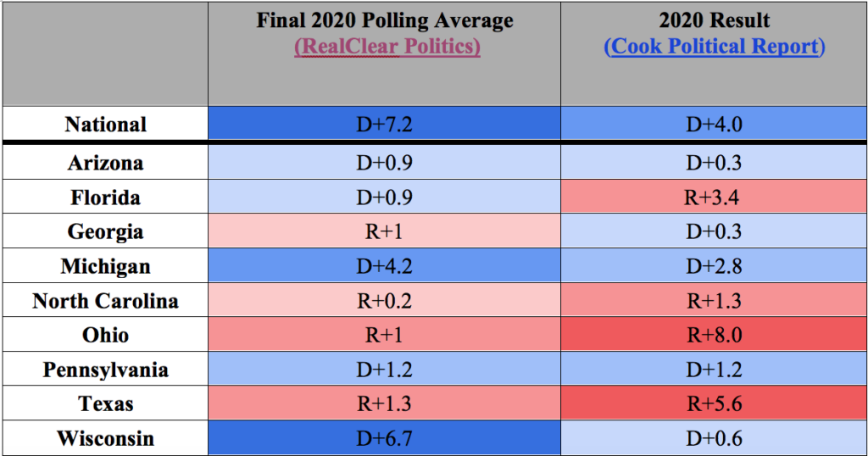868x456 pixels.
Task: Click Wisconsin's D+0.6 result cell
Action: [714, 438]
